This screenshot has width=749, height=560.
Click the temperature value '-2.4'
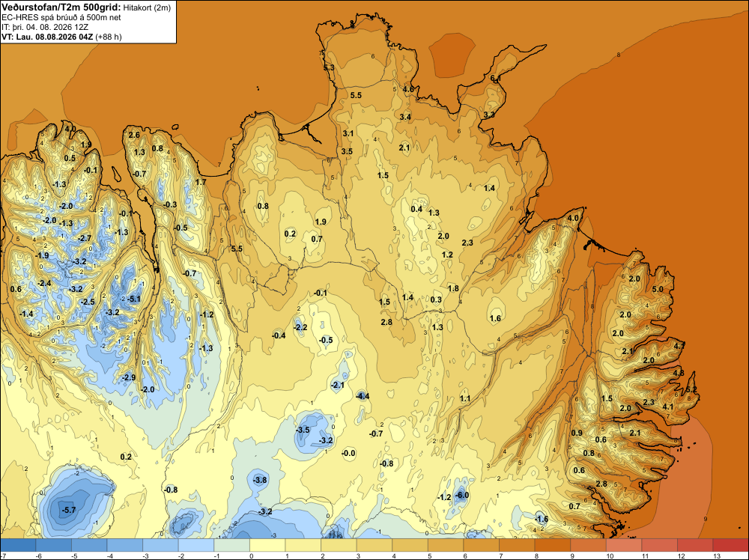click(x=44, y=284)
